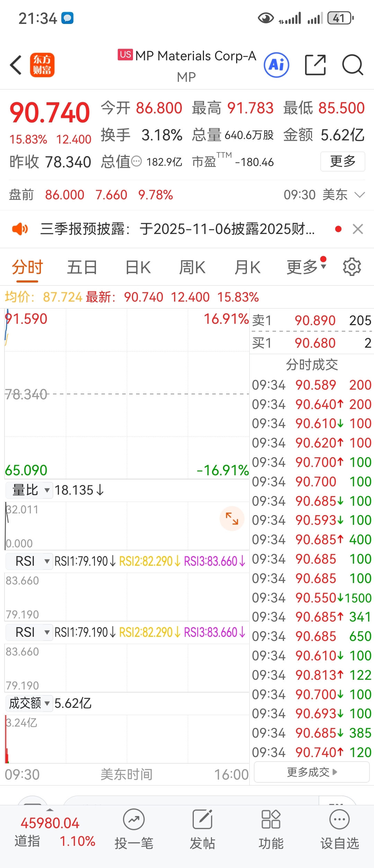Open the 东方财富 logo icon
Viewport: 374px width, 868px height.
tap(42, 65)
